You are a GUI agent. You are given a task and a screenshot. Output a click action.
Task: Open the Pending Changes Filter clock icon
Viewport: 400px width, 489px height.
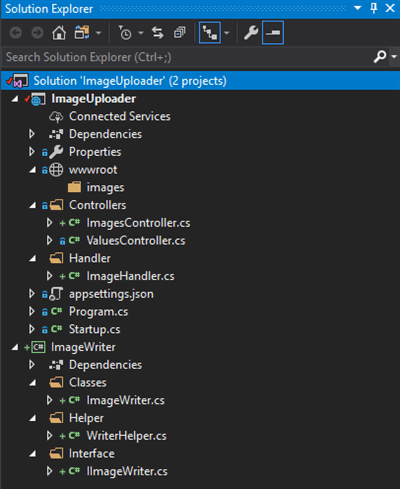click(125, 33)
